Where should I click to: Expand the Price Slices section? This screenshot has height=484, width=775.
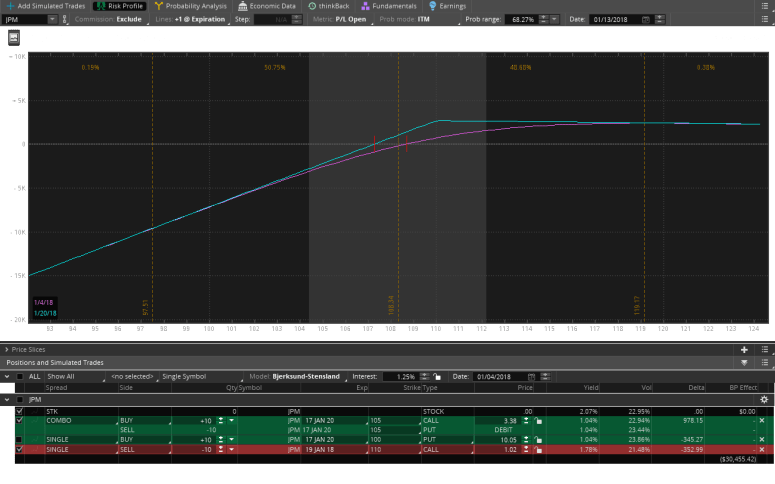(x=6, y=349)
